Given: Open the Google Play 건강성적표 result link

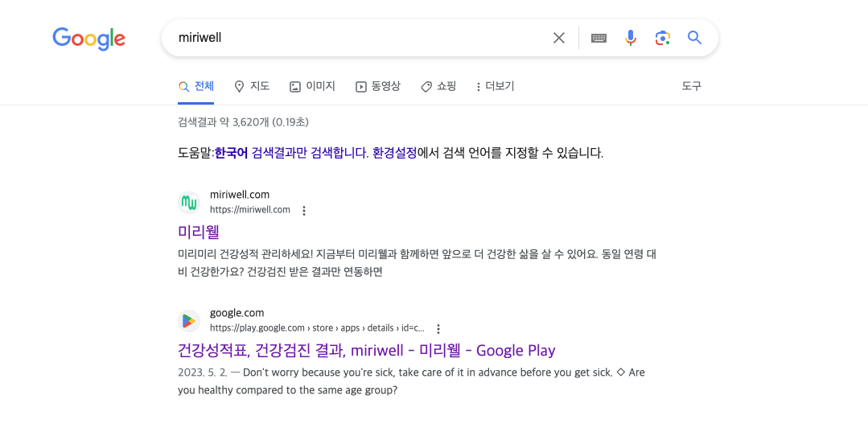Looking at the screenshot, I should 367,350.
